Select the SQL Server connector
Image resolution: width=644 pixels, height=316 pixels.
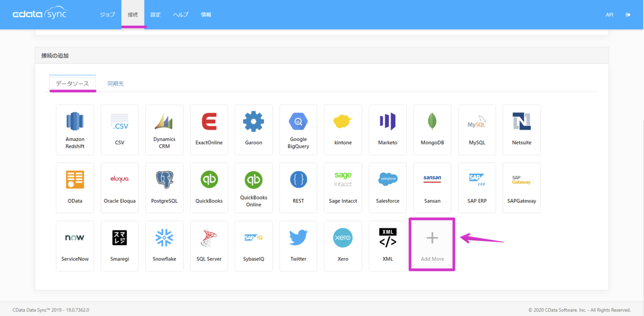[x=209, y=246]
